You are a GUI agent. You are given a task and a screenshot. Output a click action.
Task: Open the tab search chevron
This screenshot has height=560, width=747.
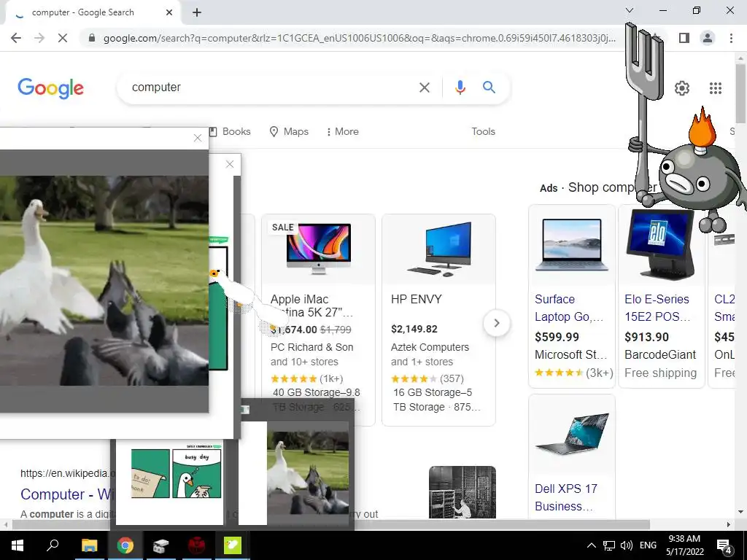click(630, 10)
